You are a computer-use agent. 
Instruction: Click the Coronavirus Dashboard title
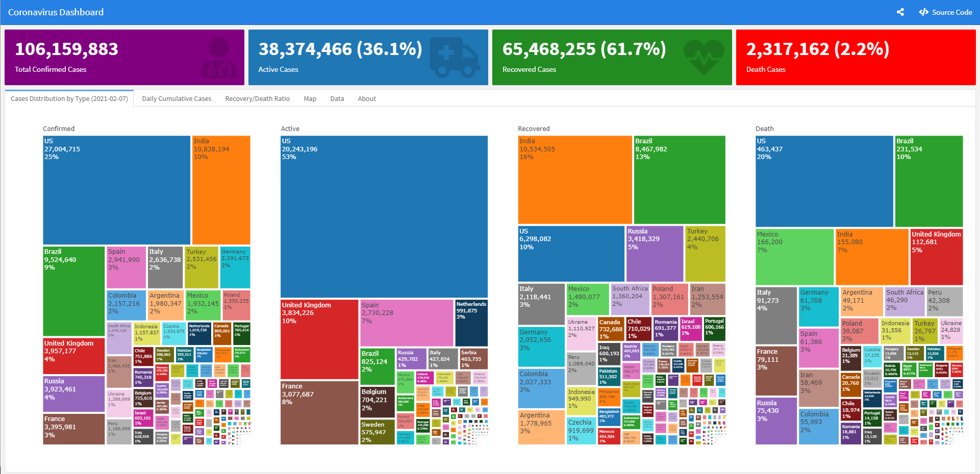[x=56, y=12]
